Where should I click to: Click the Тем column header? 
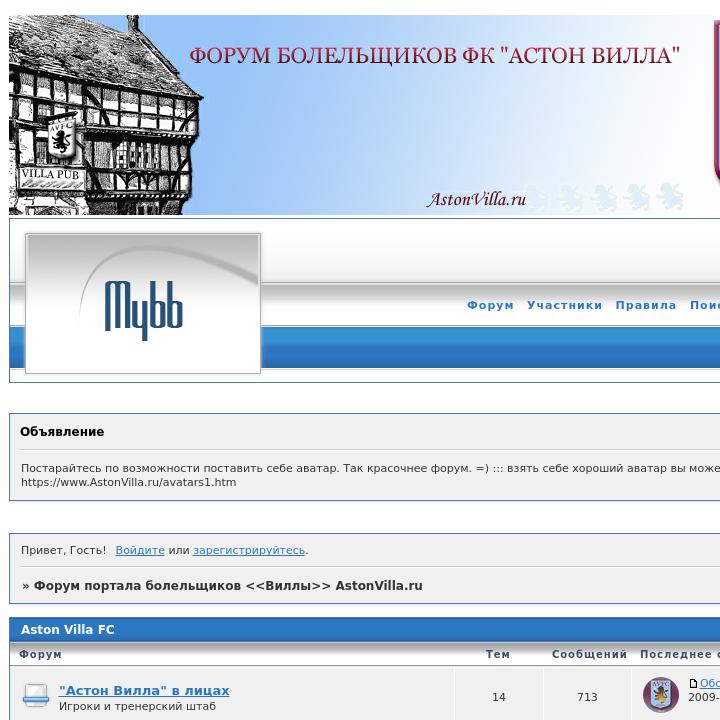(498, 654)
